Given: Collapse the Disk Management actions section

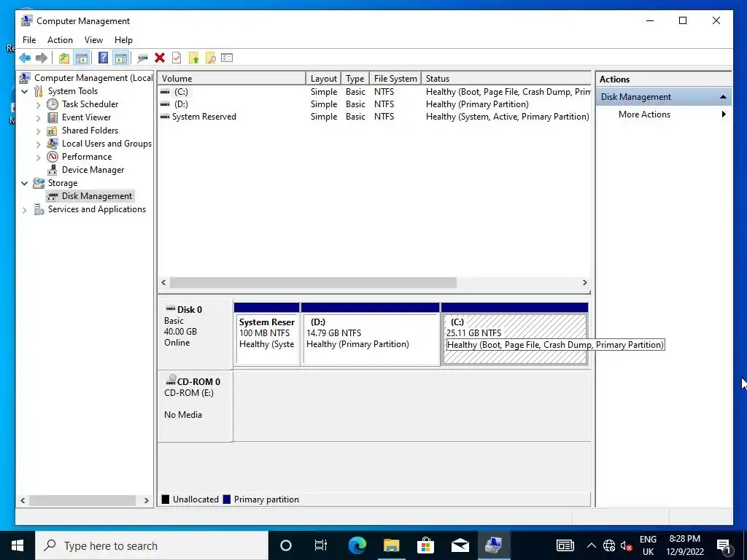Looking at the screenshot, I should point(723,97).
